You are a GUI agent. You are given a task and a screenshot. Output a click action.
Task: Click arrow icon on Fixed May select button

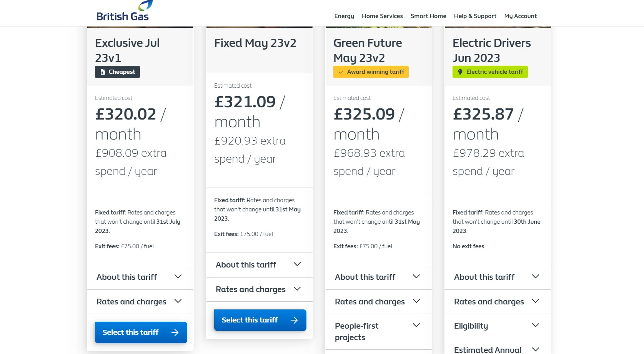point(294,320)
